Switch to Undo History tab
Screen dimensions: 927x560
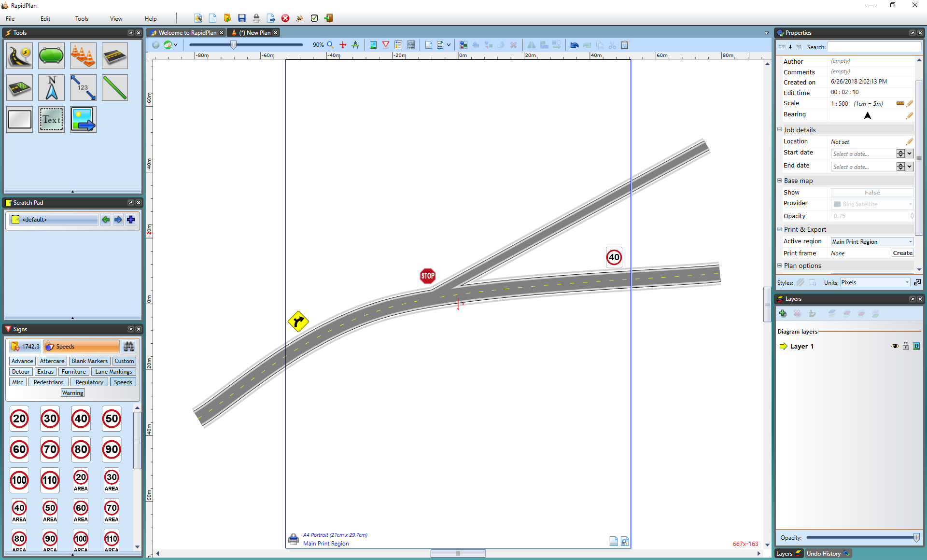[x=828, y=554]
